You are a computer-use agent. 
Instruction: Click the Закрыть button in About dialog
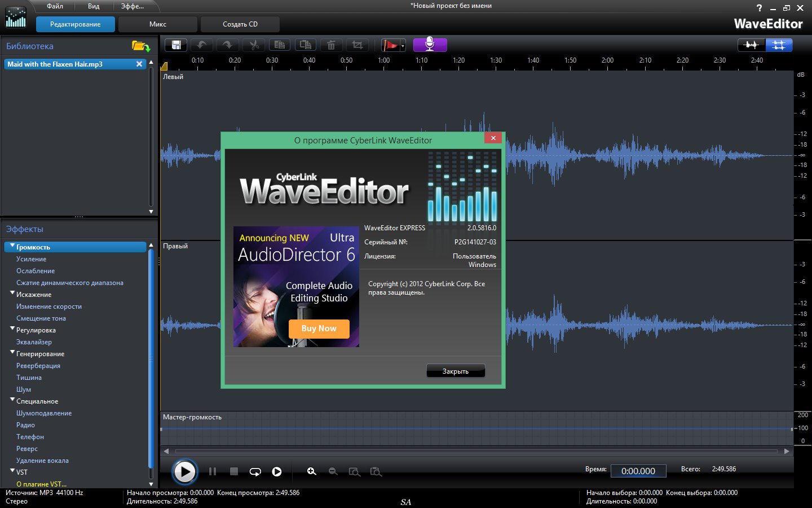pos(456,371)
